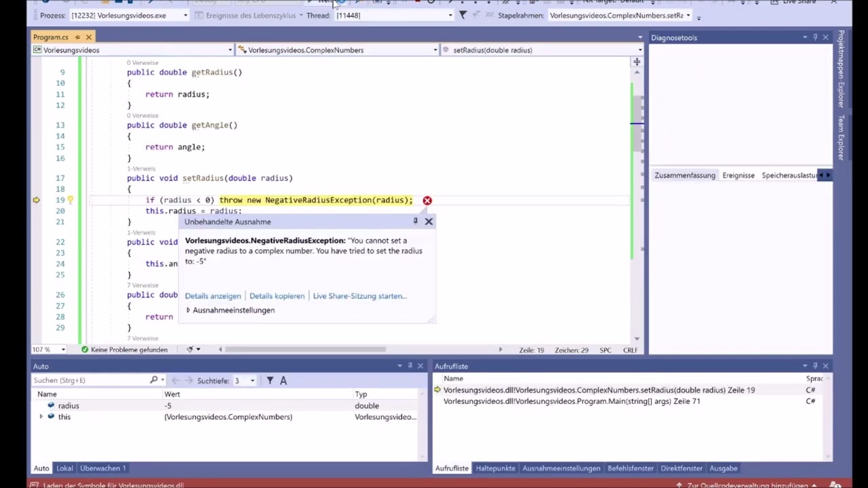Click the lightbulb quick actions icon on line 19

(x=70, y=200)
